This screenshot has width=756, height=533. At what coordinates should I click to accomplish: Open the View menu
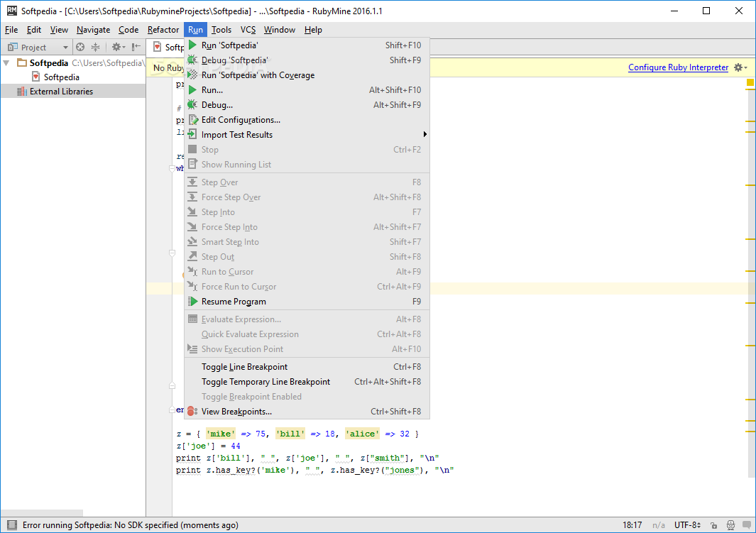pos(59,30)
